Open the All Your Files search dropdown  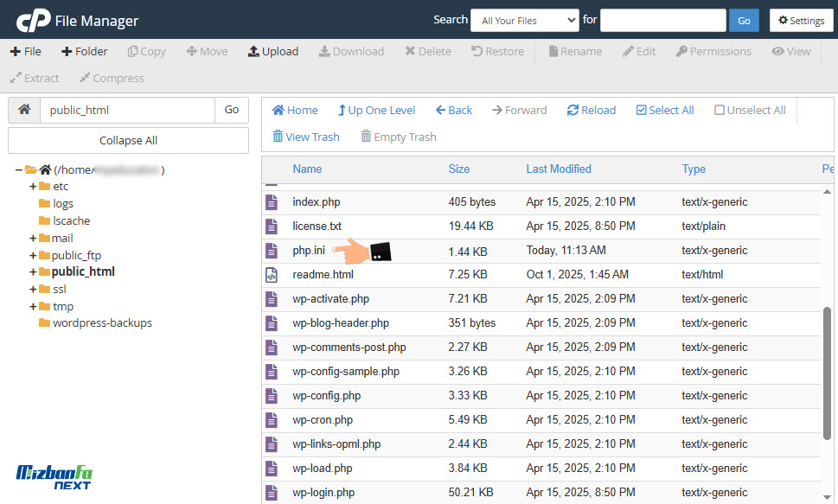524,20
